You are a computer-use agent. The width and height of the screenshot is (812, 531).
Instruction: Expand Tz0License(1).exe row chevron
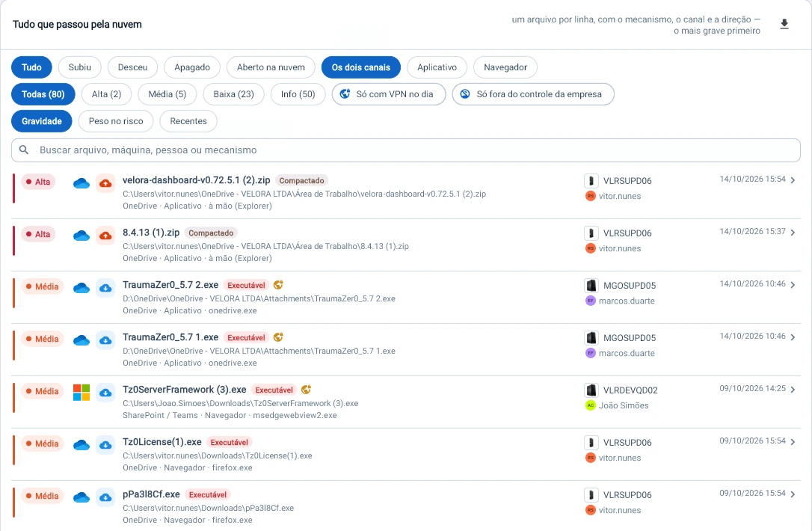(793, 441)
